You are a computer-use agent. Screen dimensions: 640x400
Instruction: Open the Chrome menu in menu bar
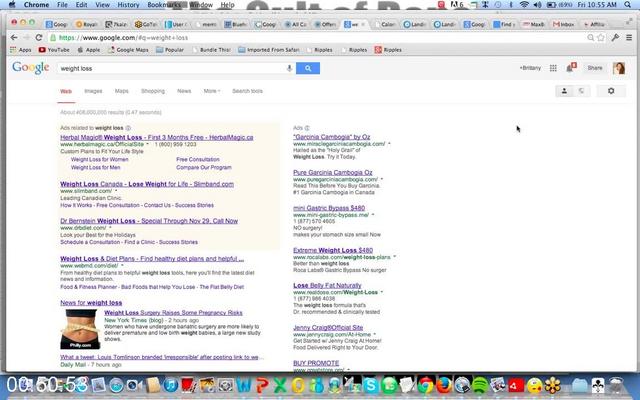pos(36,5)
